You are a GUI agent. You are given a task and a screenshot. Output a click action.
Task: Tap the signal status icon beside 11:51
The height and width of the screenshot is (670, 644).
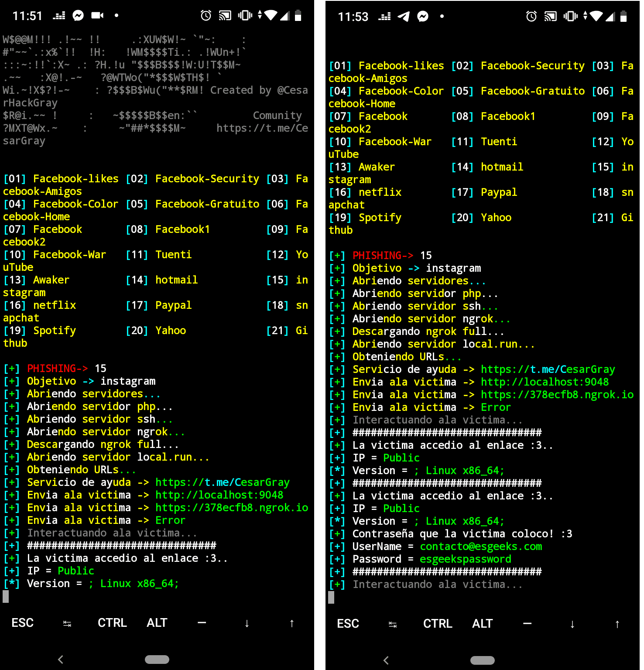pos(59,16)
